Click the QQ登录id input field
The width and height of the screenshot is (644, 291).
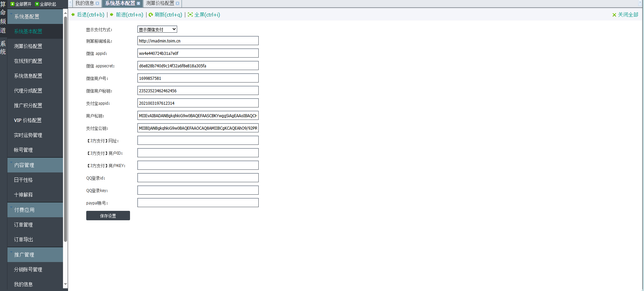tap(198, 178)
